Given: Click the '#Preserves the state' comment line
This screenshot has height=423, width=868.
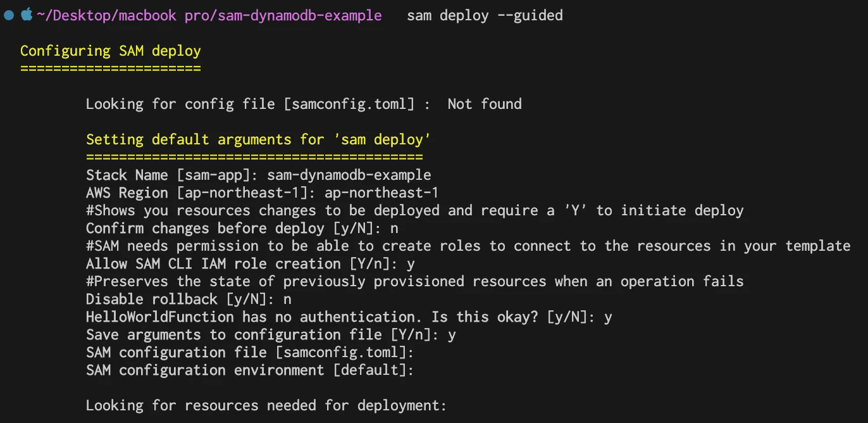Looking at the screenshot, I should click(415, 281).
